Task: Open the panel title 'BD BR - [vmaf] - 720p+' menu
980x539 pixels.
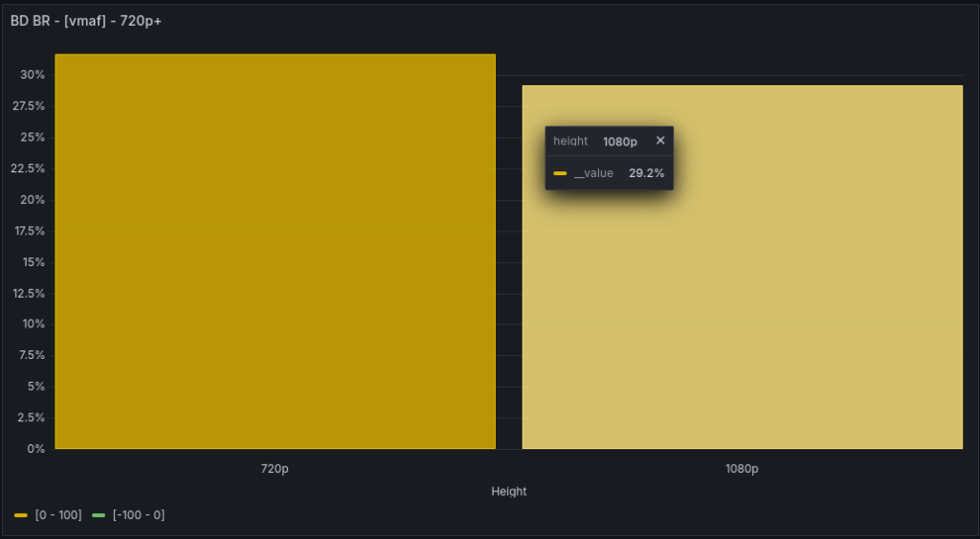Action: [x=86, y=20]
